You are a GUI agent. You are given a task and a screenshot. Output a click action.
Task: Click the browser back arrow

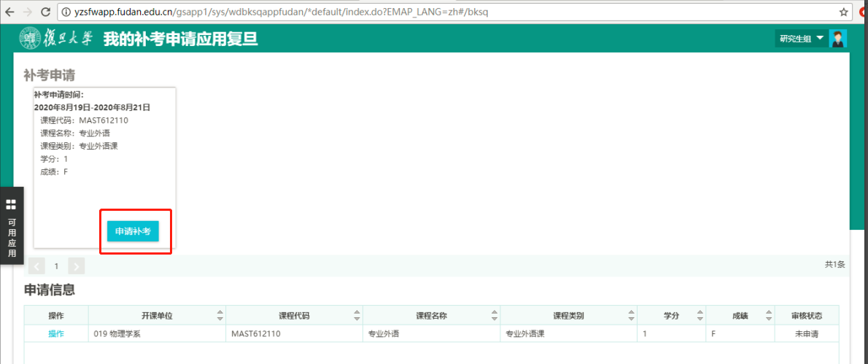click(9, 12)
